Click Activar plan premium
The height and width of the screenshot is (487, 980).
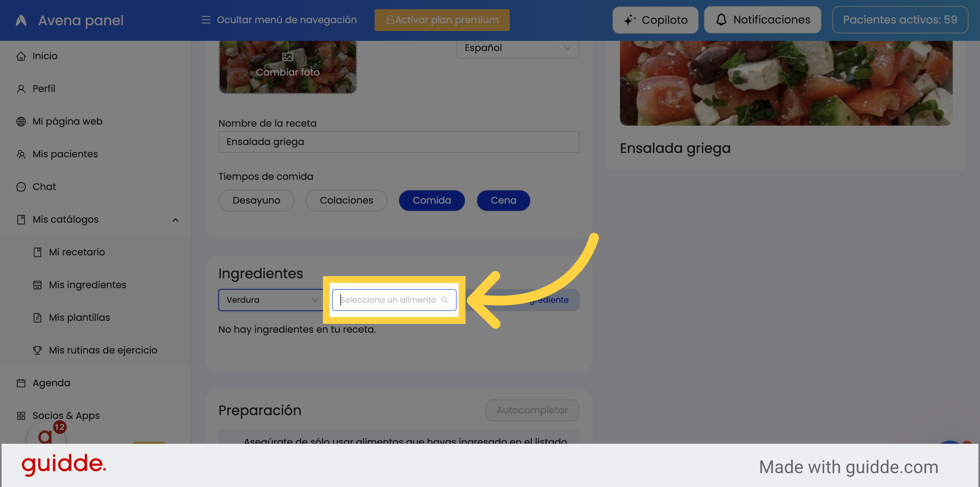[x=442, y=20]
